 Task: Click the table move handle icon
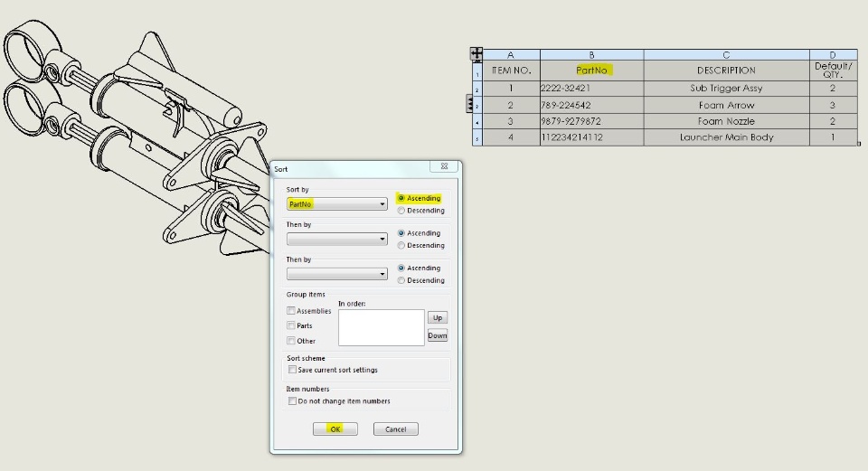(476, 54)
